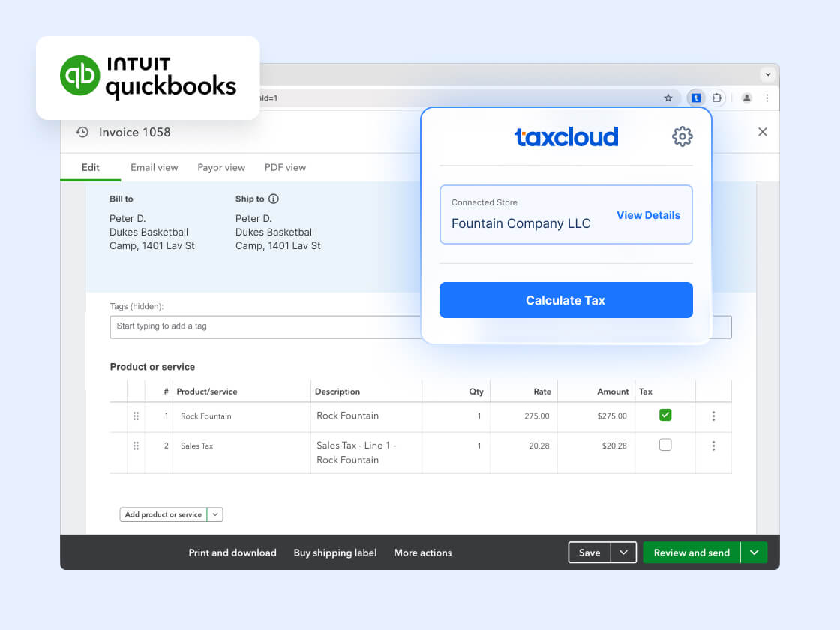Click the Calculate Tax button

click(x=565, y=300)
